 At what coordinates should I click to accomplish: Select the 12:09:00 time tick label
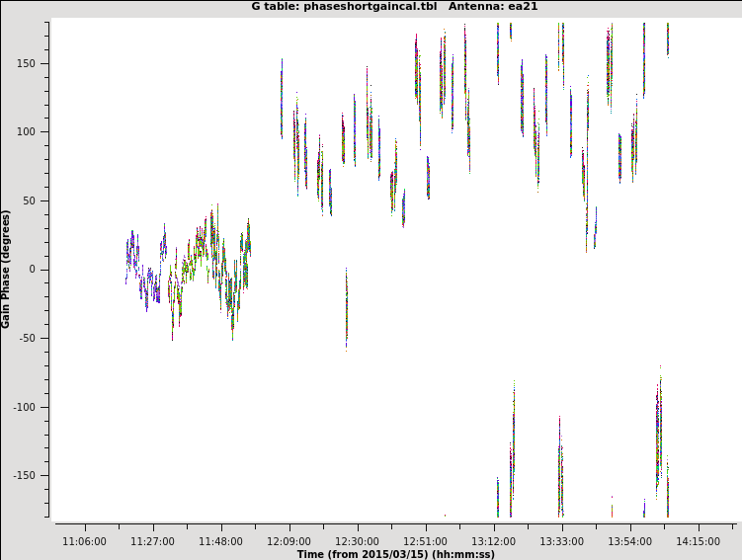tap(289, 541)
